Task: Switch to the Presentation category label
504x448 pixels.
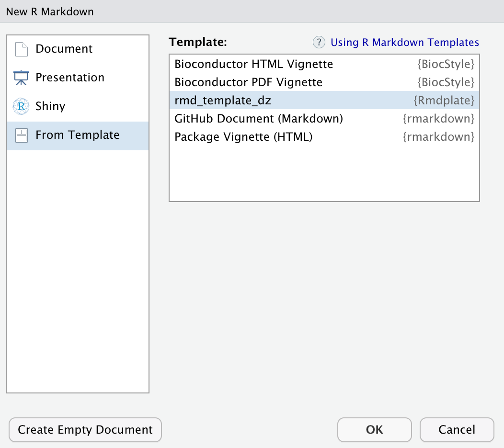Action: point(70,78)
